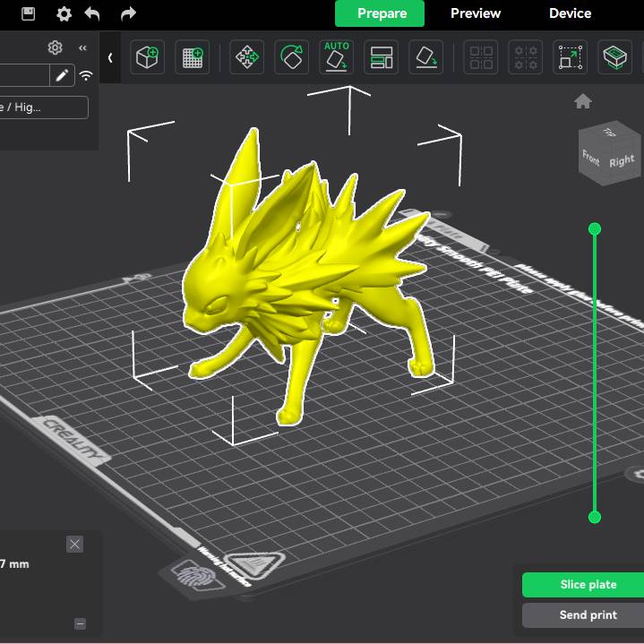Image resolution: width=644 pixels, height=644 pixels.
Task: Click the Split to parts icon
Action: pos(525,57)
